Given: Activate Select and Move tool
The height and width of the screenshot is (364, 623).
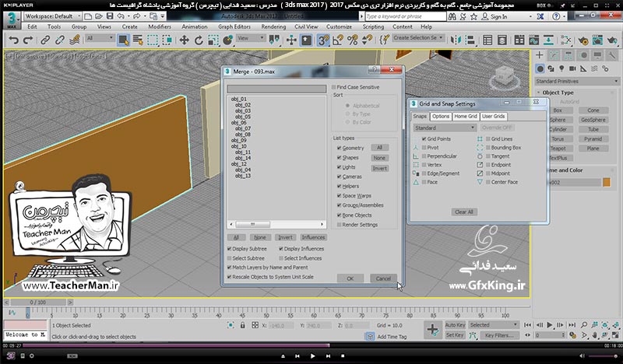Looking at the screenshot, I should coord(184,40).
